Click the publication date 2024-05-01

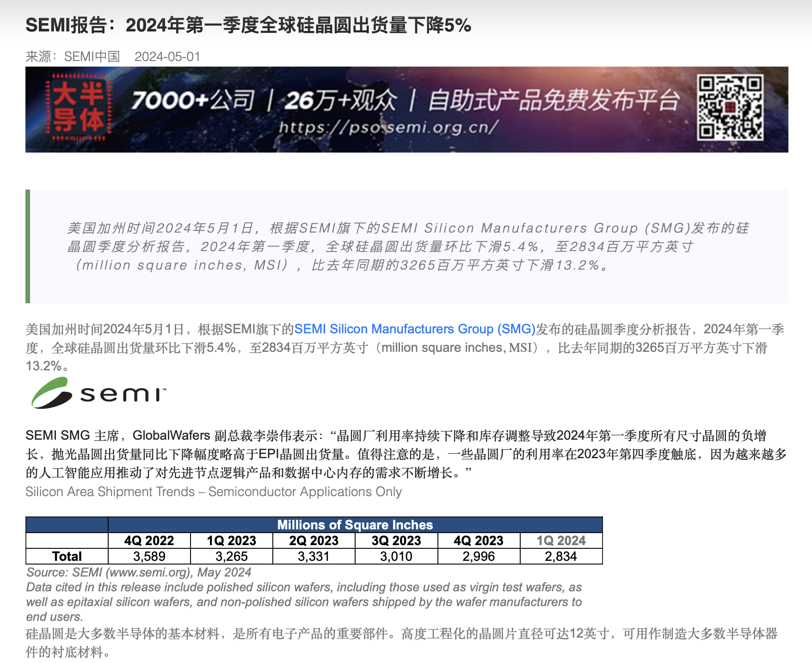[167, 56]
